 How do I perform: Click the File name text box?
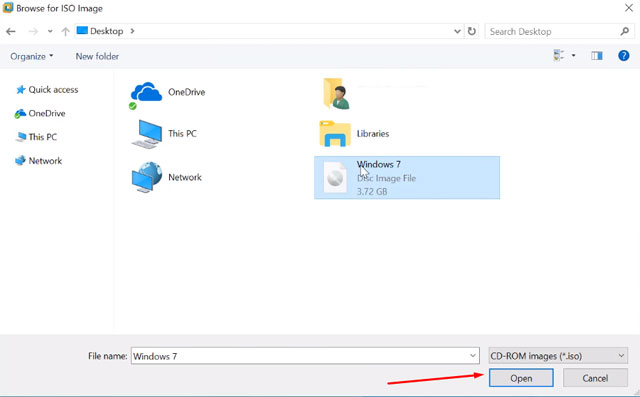pyautogui.click(x=305, y=356)
